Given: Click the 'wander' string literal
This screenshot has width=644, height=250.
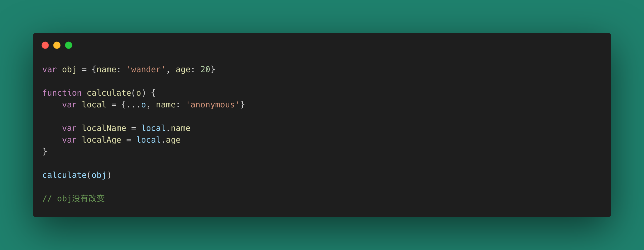Looking at the screenshot, I should (x=146, y=70).
